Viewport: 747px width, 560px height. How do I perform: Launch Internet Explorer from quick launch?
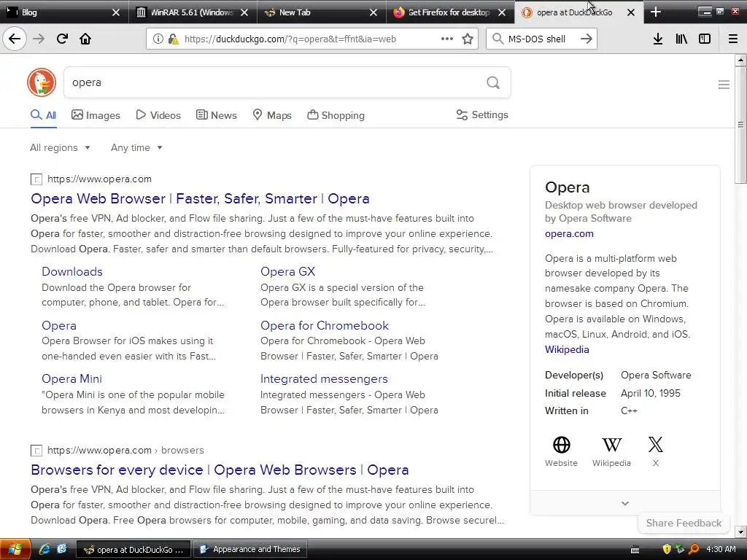(x=44, y=549)
